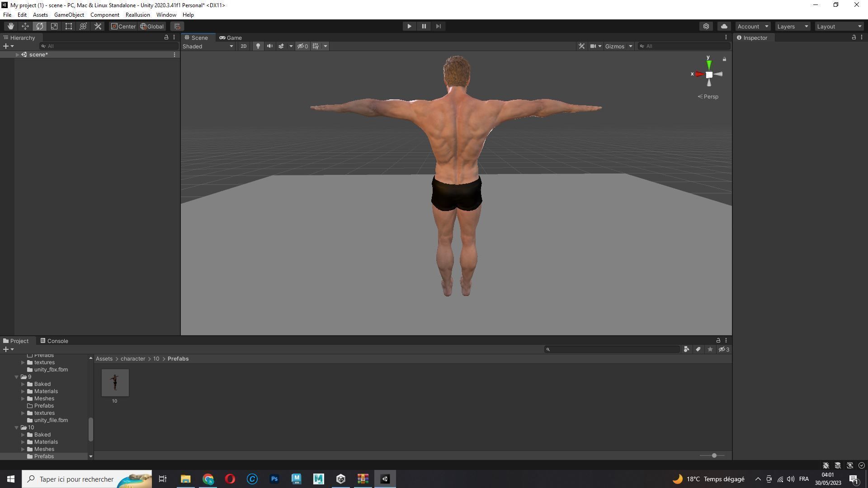Click Assets in the breadcrumb
Viewport: 868px width, 488px height.
pyautogui.click(x=104, y=359)
